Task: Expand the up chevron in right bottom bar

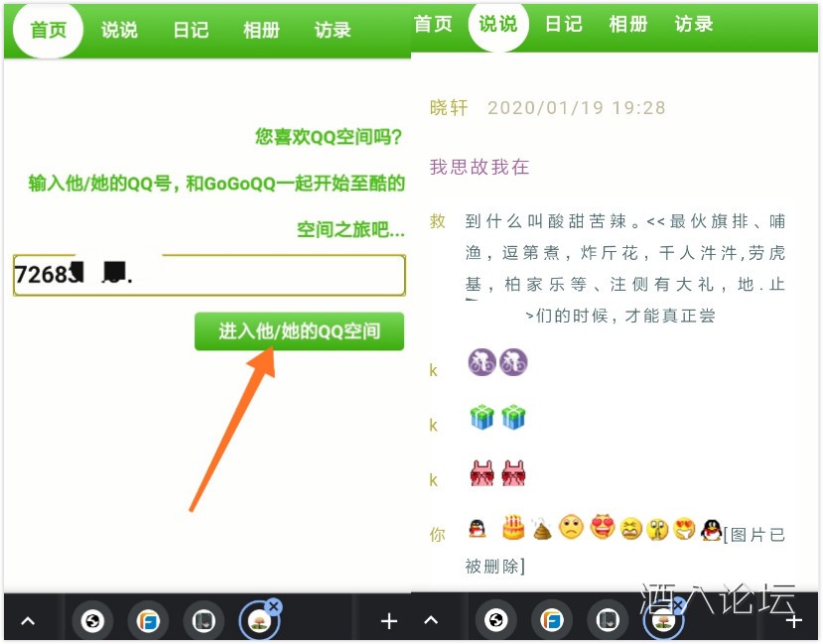Action: pyautogui.click(x=431, y=621)
